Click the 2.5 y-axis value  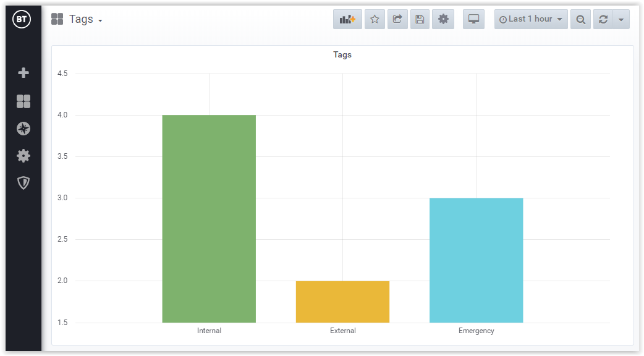point(62,239)
